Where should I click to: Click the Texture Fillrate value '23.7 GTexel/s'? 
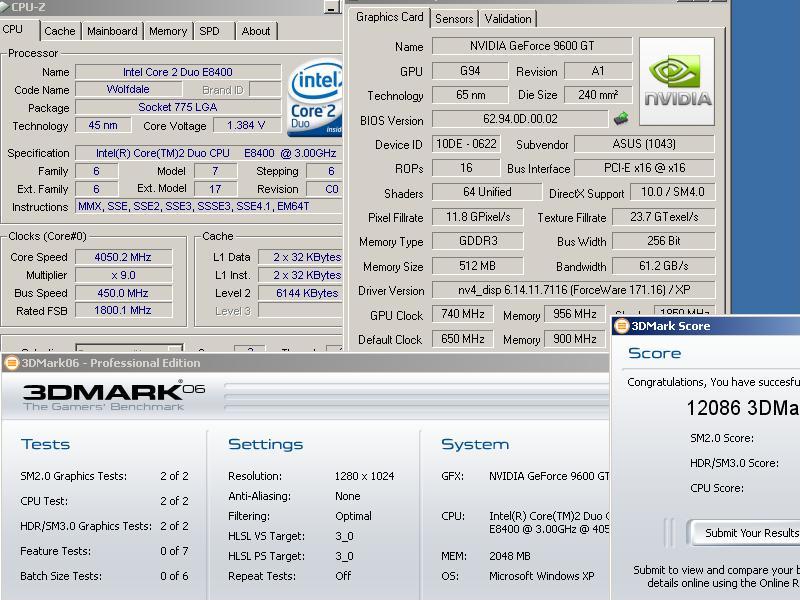point(663,217)
